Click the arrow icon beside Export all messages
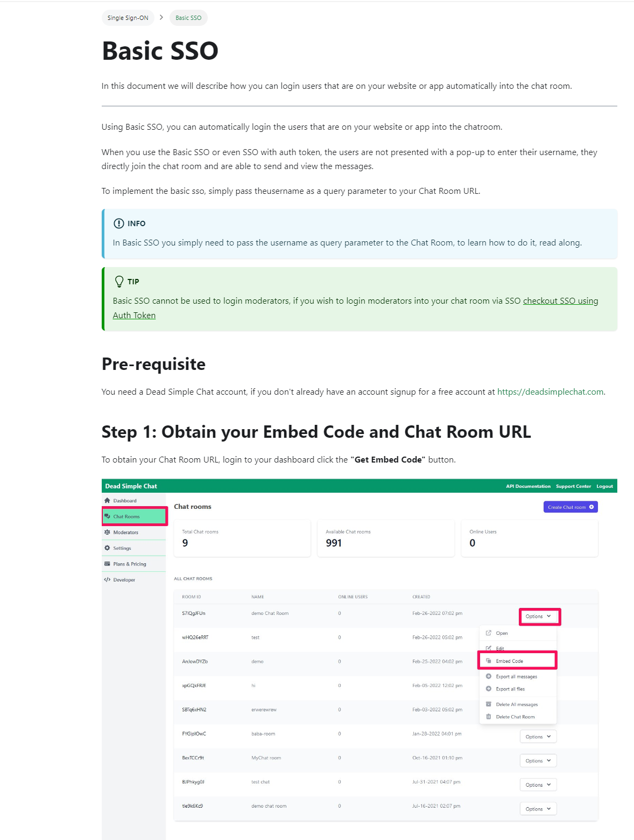This screenshot has height=840, width=634. (x=489, y=676)
